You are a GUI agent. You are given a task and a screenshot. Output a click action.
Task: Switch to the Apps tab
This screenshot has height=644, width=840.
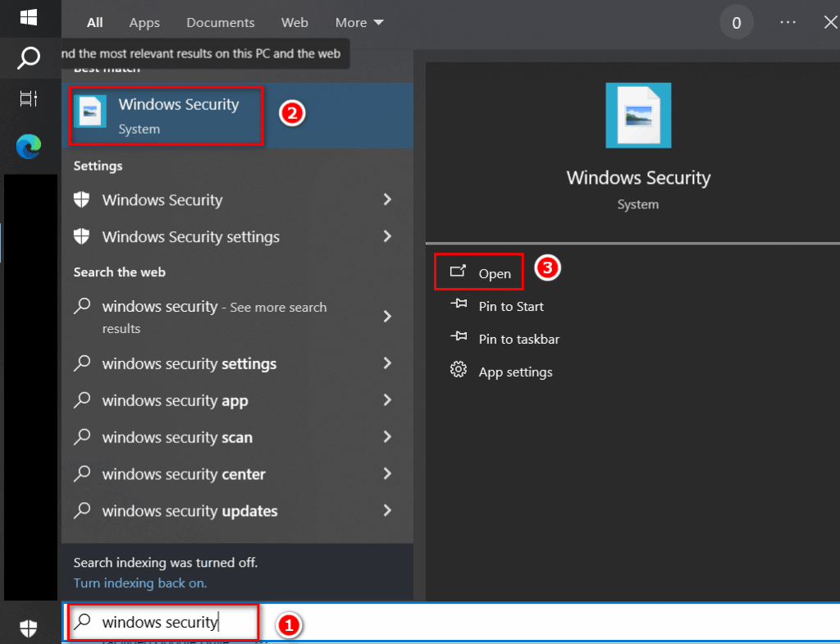(144, 22)
